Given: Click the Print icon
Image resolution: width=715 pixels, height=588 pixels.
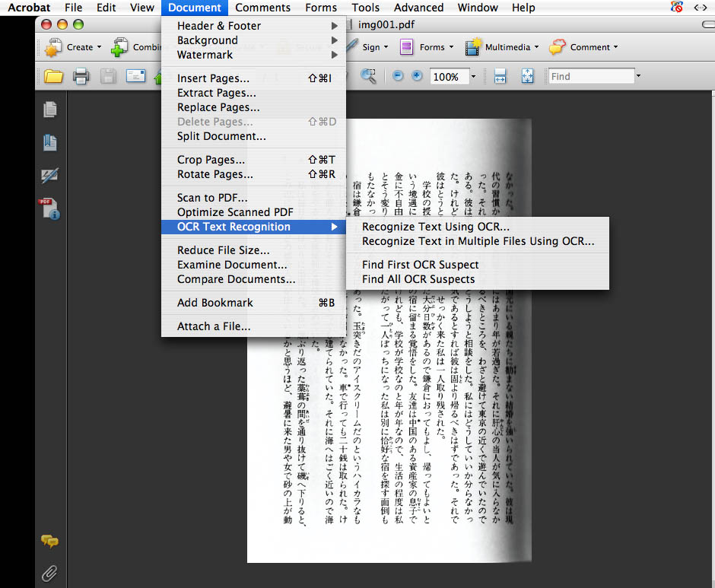Looking at the screenshot, I should 81,76.
